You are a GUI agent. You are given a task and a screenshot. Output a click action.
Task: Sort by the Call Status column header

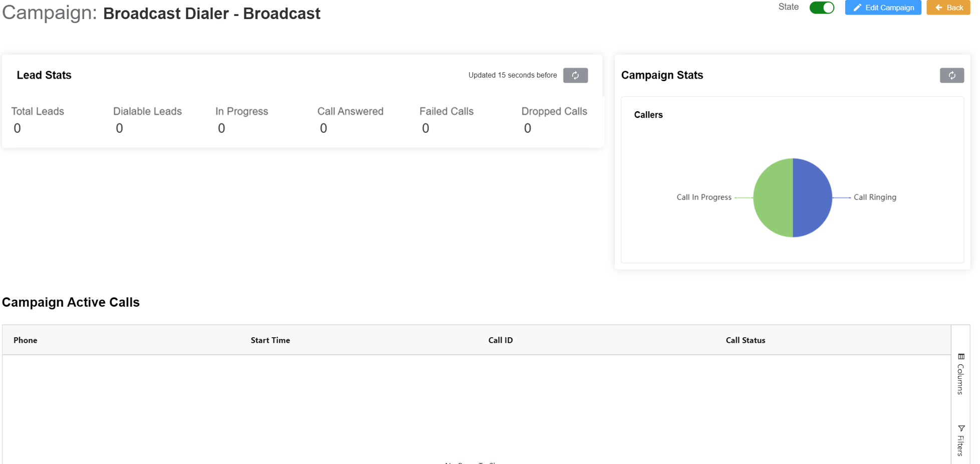(745, 340)
